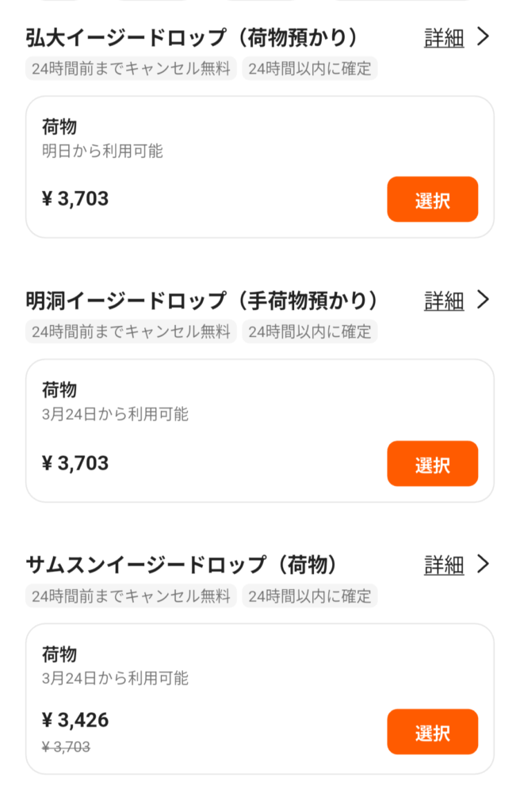Image resolution: width=520 pixels, height=812 pixels.
Task: Expand chevron next to 明洞イージードロップ 詳細
Action: (x=484, y=300)
